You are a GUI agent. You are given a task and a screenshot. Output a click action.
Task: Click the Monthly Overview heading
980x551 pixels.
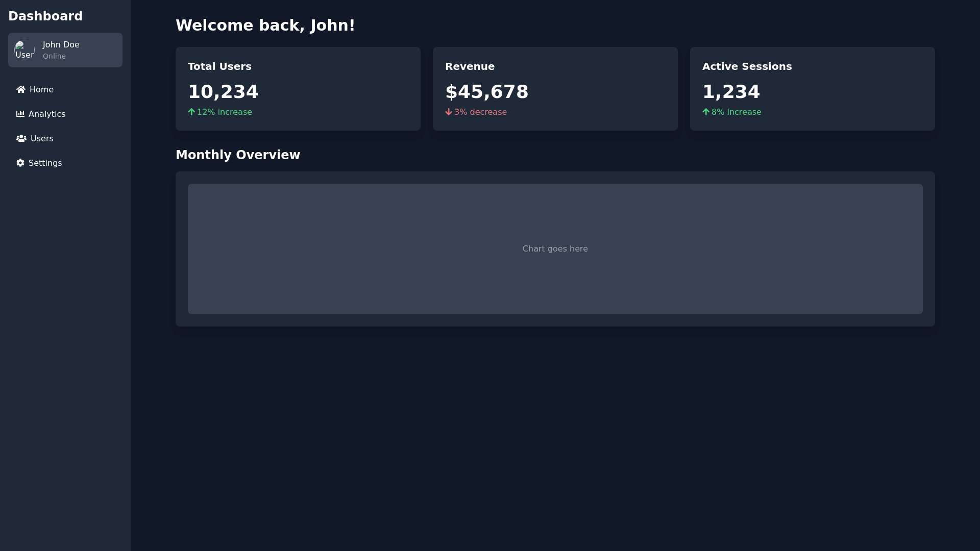click(238, 155)
